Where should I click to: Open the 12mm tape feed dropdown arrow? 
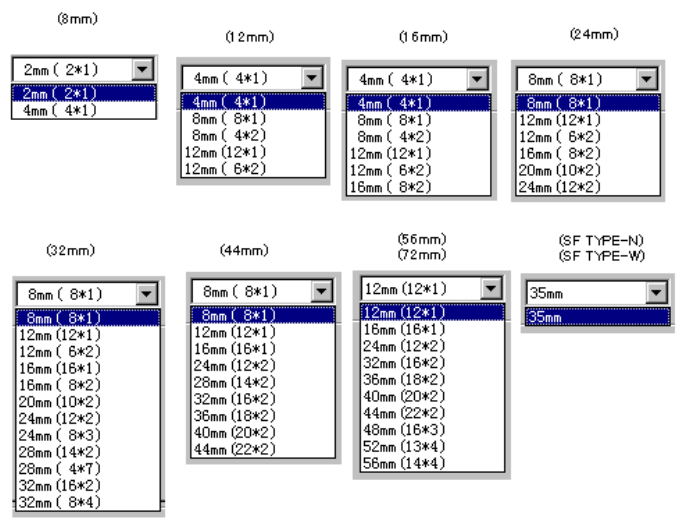[x=312, y=78]
